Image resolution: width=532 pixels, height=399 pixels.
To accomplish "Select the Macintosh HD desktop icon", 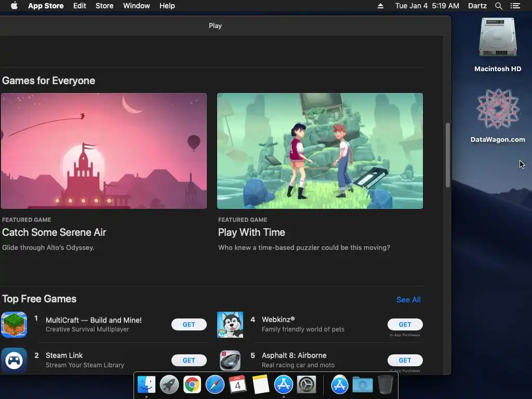I will click(x=498, y=37).
